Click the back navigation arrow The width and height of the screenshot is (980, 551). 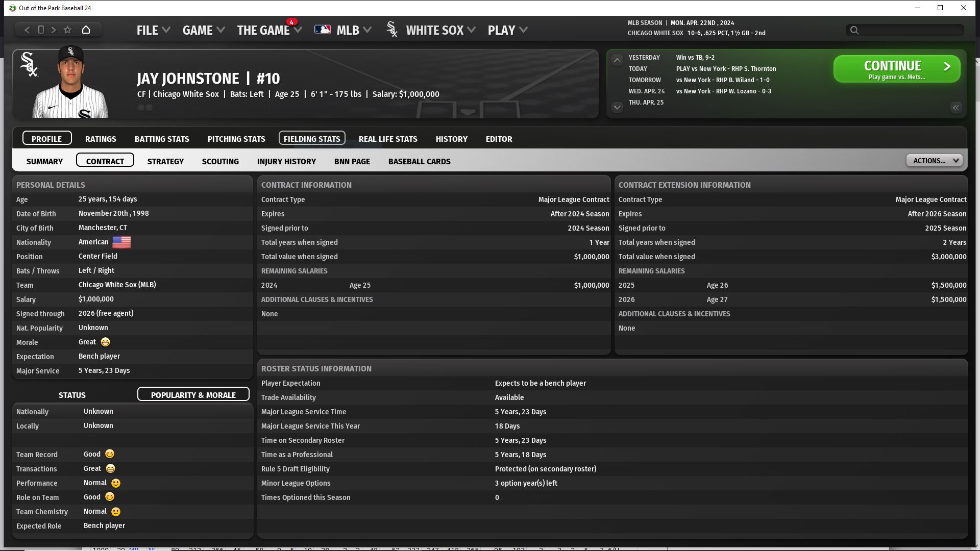coord(27,30)
